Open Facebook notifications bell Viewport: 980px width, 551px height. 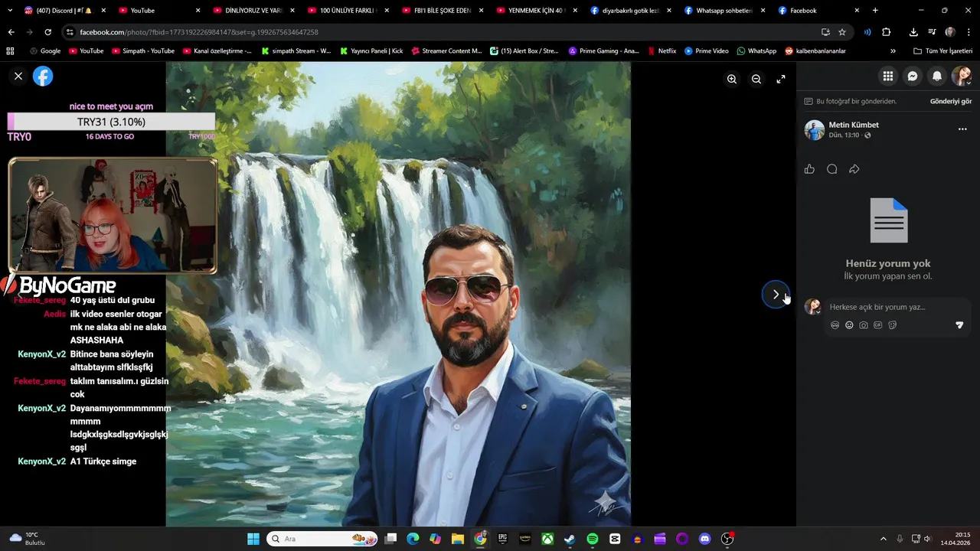click(x=937, y=76)
